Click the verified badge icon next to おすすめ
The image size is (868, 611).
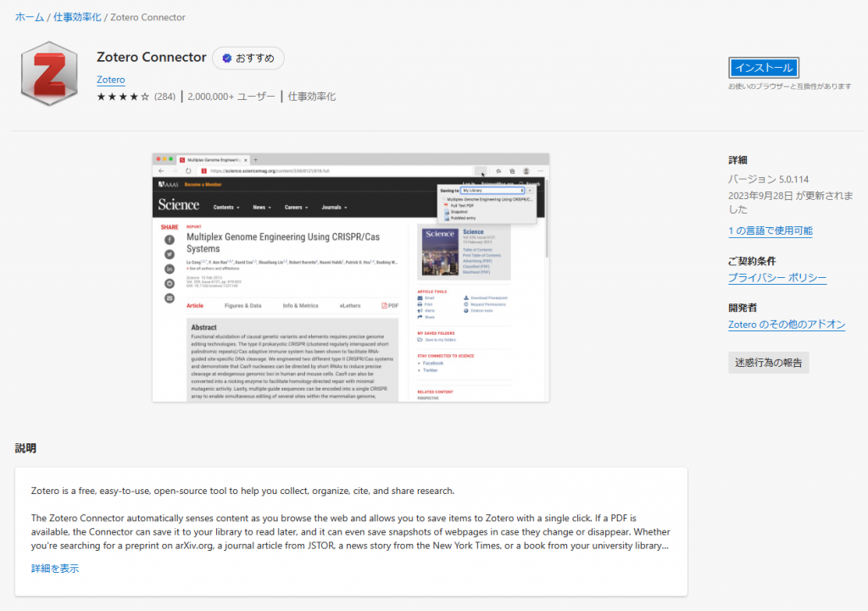(x=227, y=58)
